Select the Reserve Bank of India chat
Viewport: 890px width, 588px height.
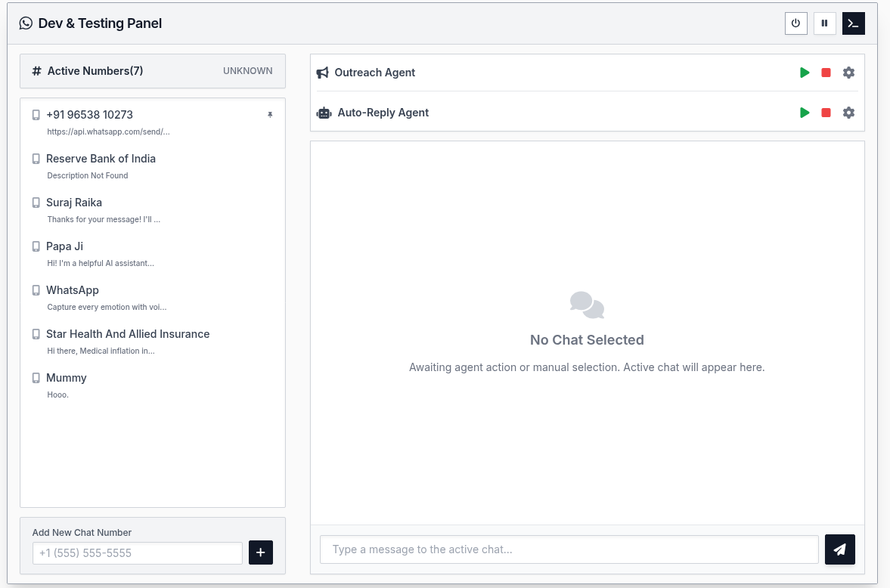pos(101,159)
